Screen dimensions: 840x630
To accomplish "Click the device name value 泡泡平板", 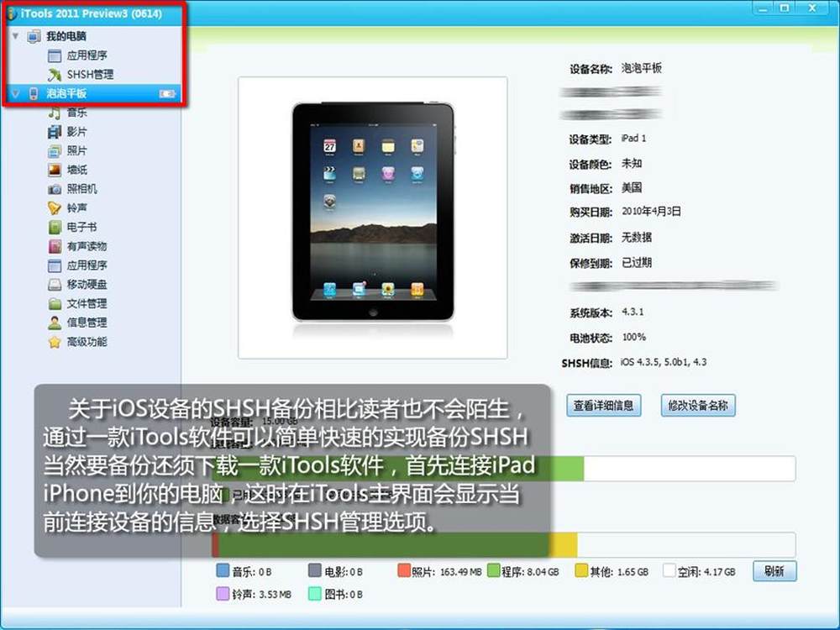I will 641,68.
